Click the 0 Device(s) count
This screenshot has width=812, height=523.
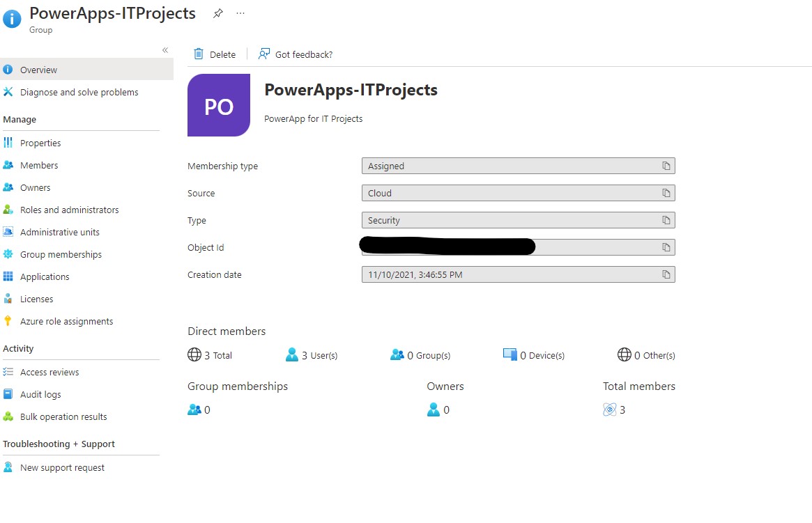tap(534, 355)
